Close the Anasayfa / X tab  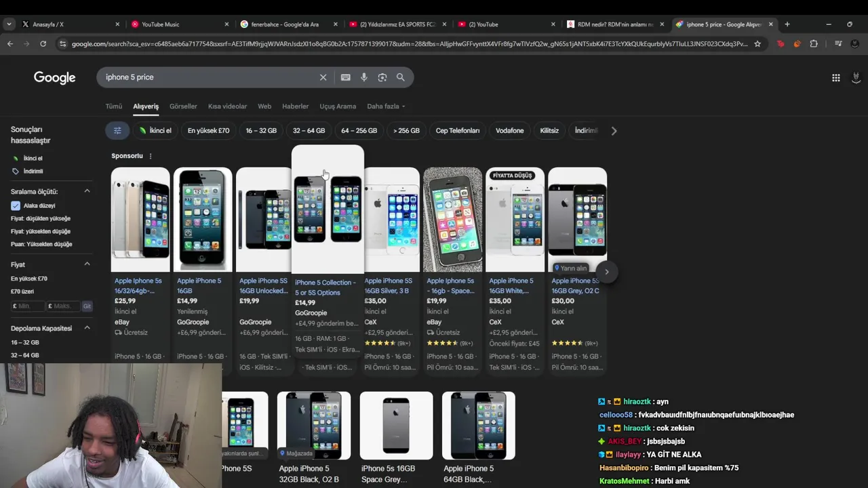pos(117,24)
